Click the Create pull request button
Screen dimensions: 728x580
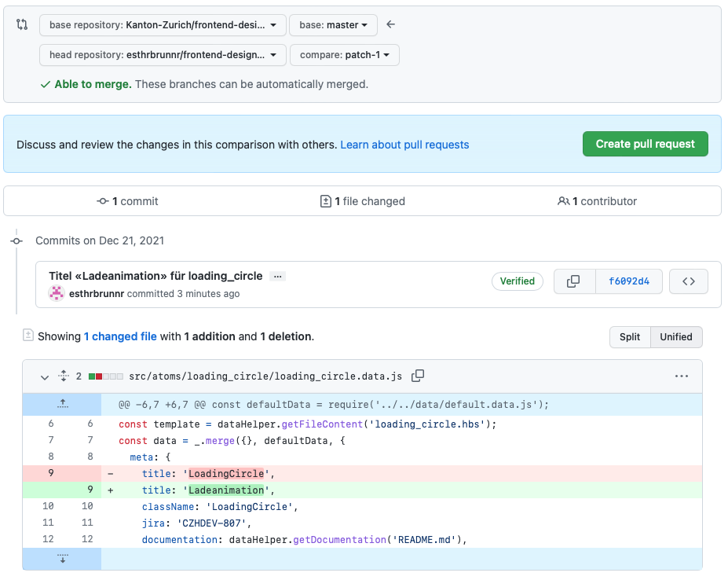pyautogui.click(x=645, y=144)
